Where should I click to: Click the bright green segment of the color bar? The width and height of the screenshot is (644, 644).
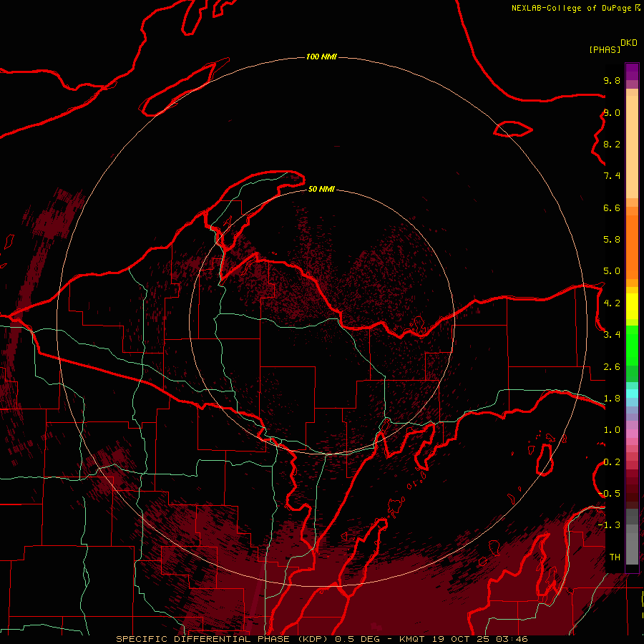click(632, 346)
